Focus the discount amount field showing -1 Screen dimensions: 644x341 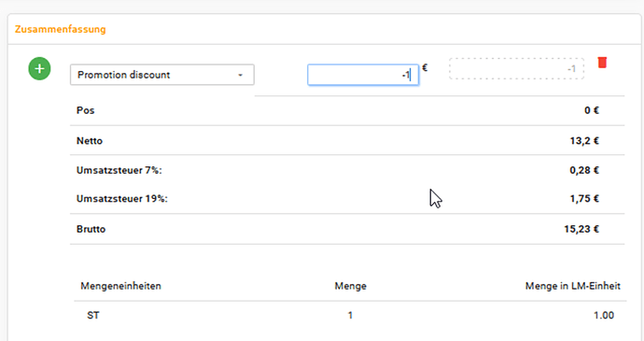pos(363,75)
